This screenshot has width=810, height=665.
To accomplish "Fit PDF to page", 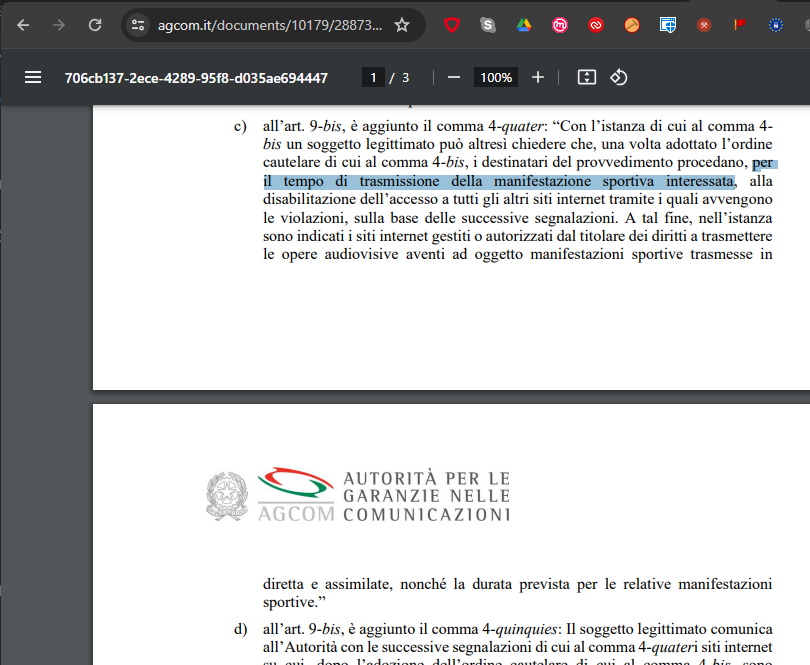I will tap(587, 78).
